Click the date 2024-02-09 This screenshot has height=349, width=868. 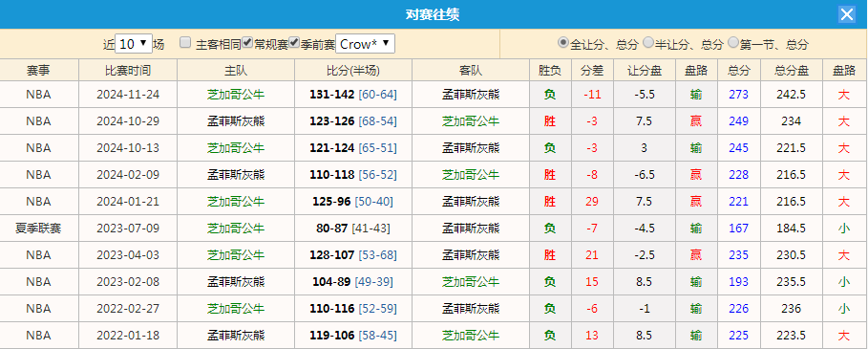tap(128, 175)
